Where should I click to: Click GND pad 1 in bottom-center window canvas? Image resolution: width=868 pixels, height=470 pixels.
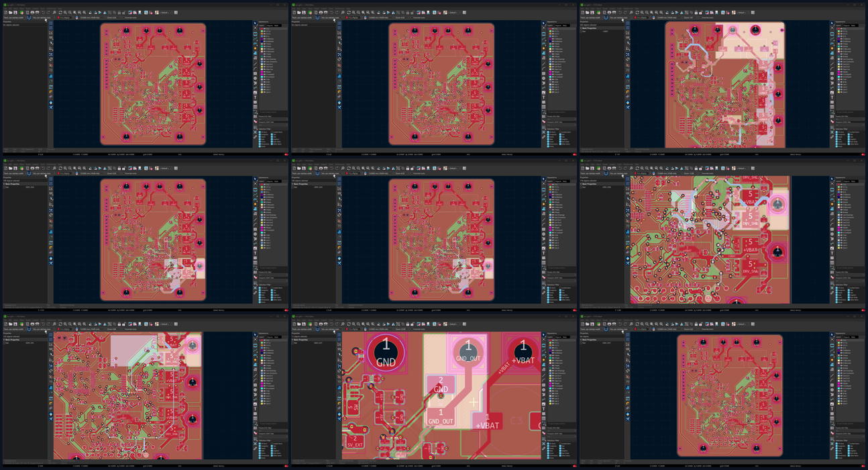point(386,351)
